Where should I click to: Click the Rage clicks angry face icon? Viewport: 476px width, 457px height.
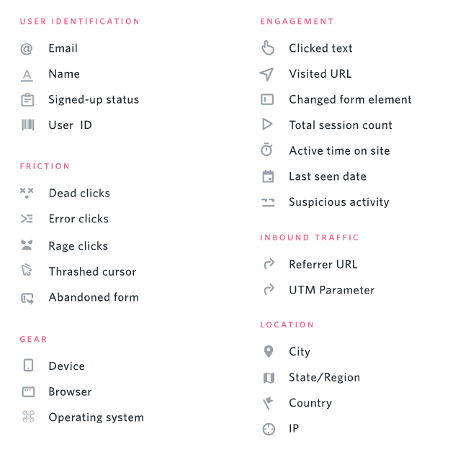pyautogui.click(x=27, y=245)
